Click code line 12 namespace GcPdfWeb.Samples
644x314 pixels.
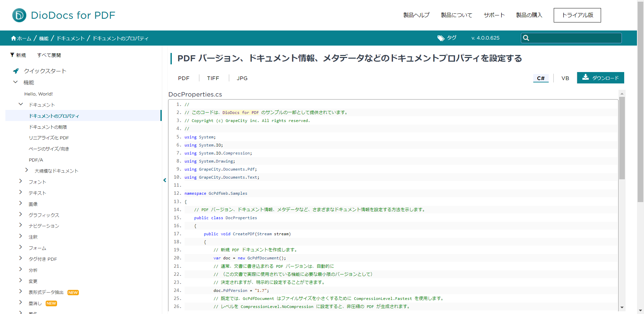(x=216, y=193)
